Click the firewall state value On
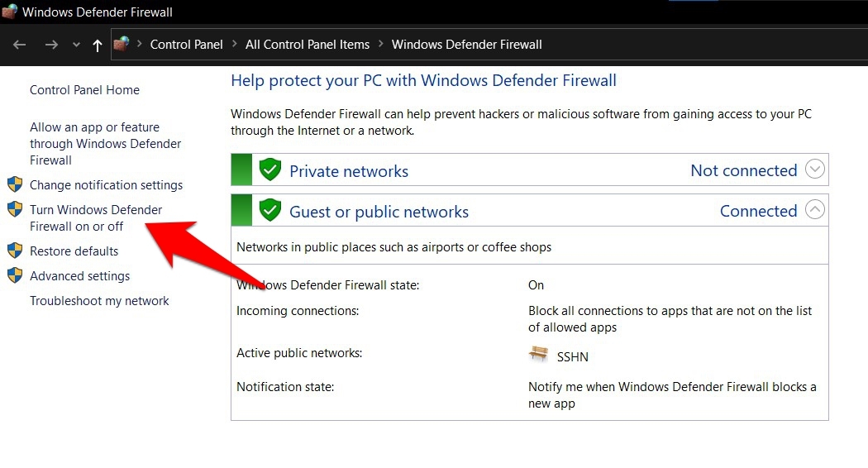This screenshot has width=868, height=468. point(536,285)
